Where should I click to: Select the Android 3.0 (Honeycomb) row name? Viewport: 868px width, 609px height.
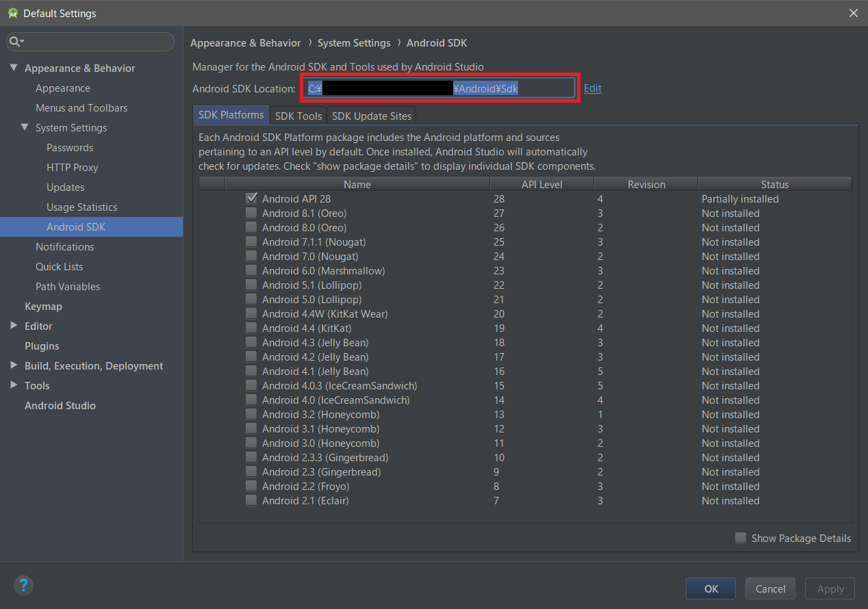(x=320, y=443)
